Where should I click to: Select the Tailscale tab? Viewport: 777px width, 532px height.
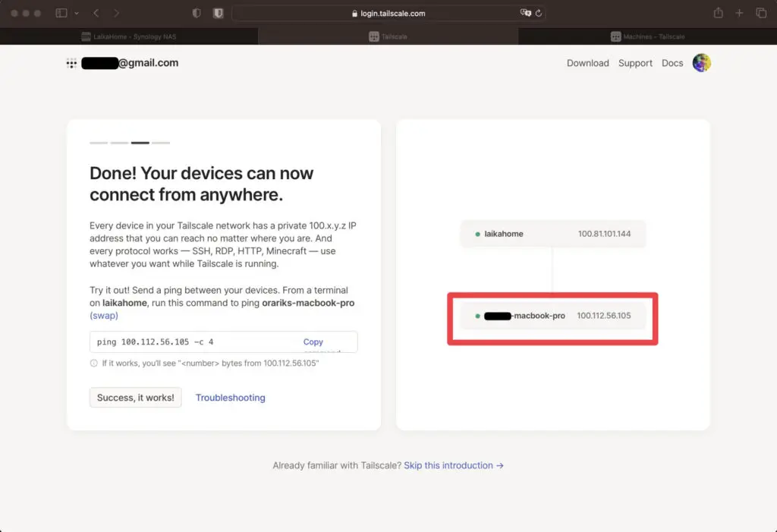pos(388,36)
